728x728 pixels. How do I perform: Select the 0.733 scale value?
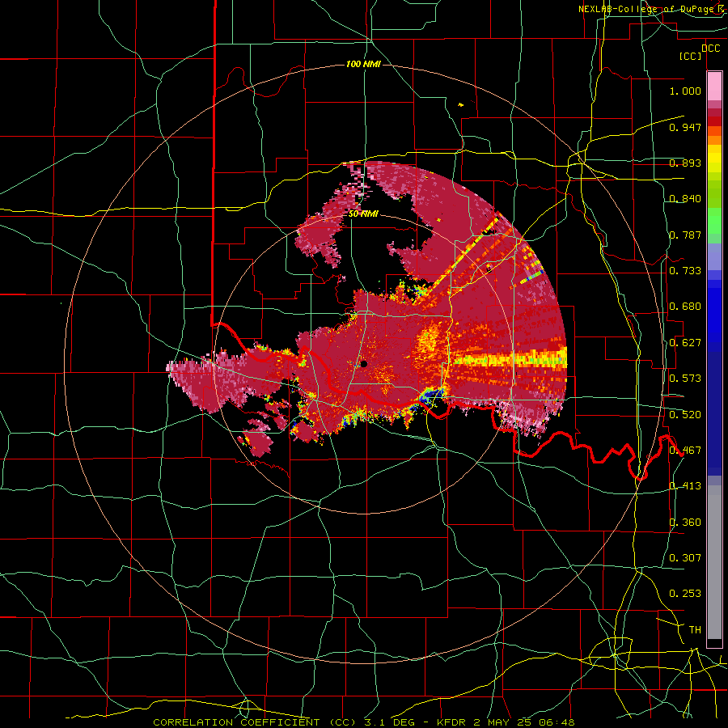coord(685,271)
